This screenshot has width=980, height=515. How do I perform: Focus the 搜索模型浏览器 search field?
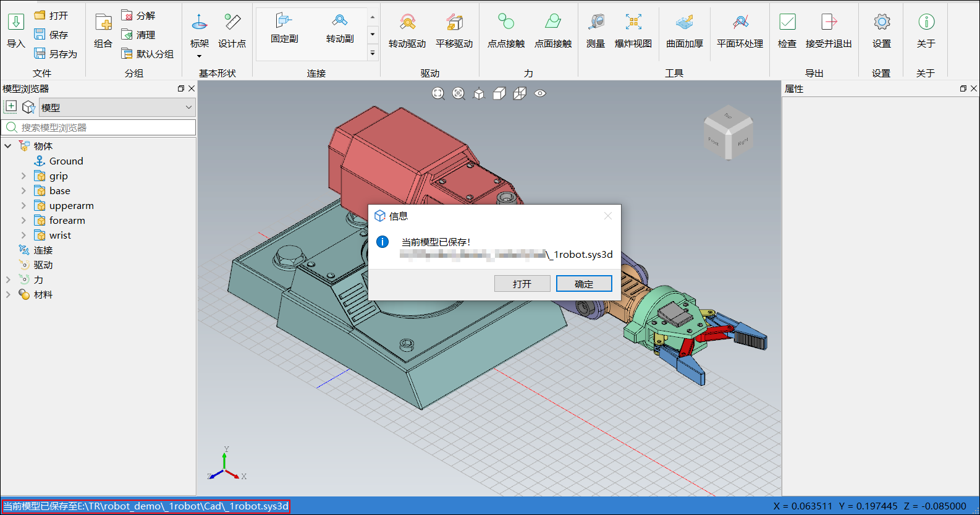(x=99, y=127)
